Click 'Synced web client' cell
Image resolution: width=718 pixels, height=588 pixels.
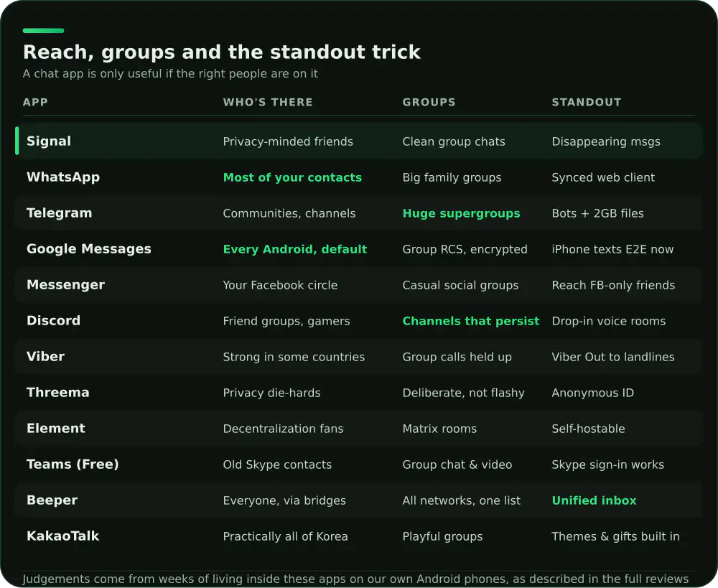point(603,177)
